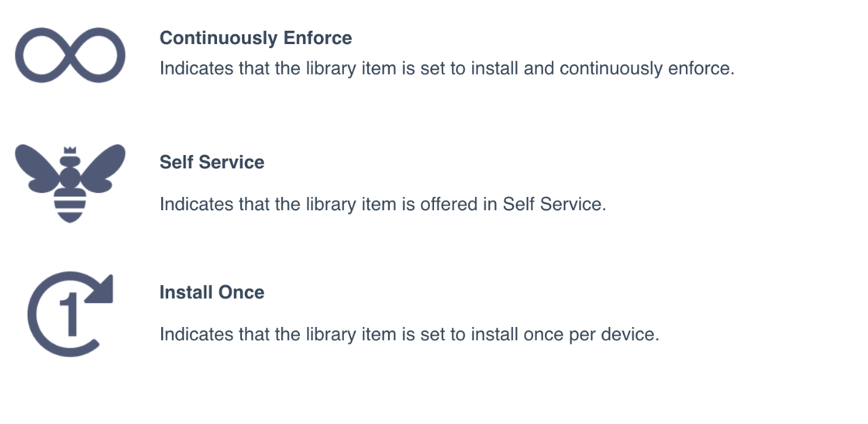868x424 pixels.
Task: Click the bee Self Service icon
Action: [71, 182]
